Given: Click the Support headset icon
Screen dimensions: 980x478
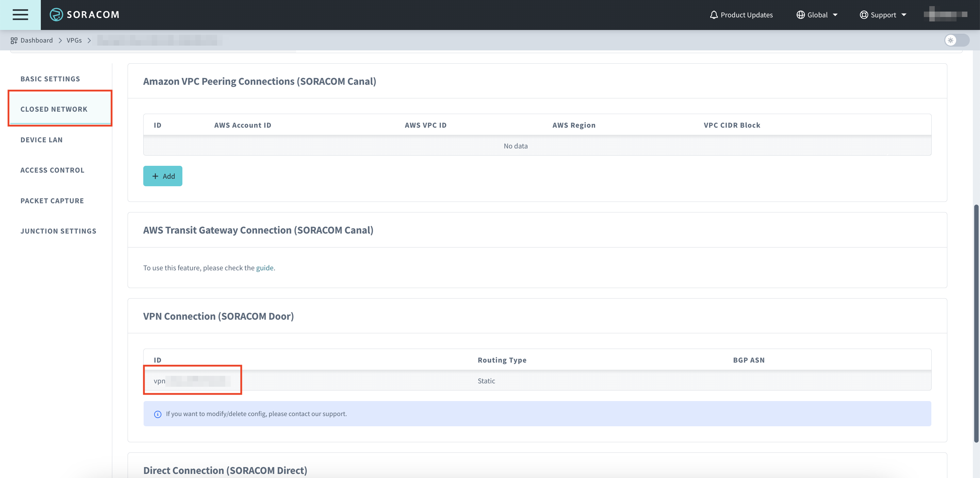Looking at the screenshot, I should 864,14.
